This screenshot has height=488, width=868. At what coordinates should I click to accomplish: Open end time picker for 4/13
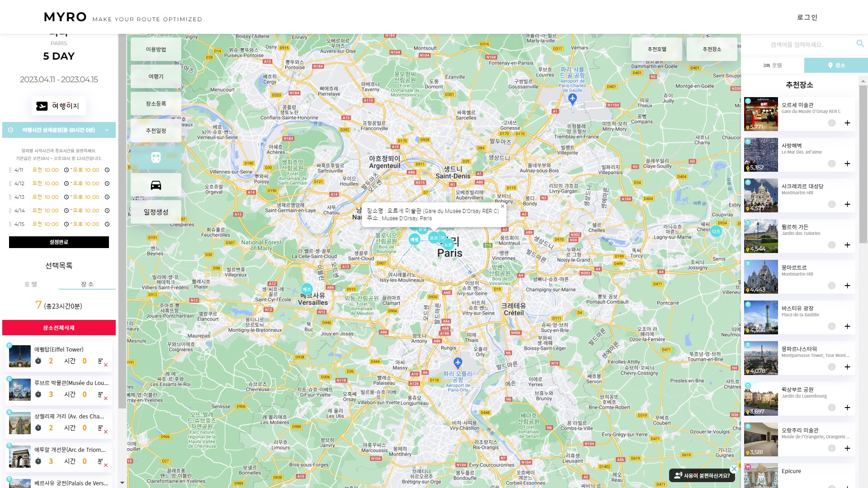(x=107, y=197)
